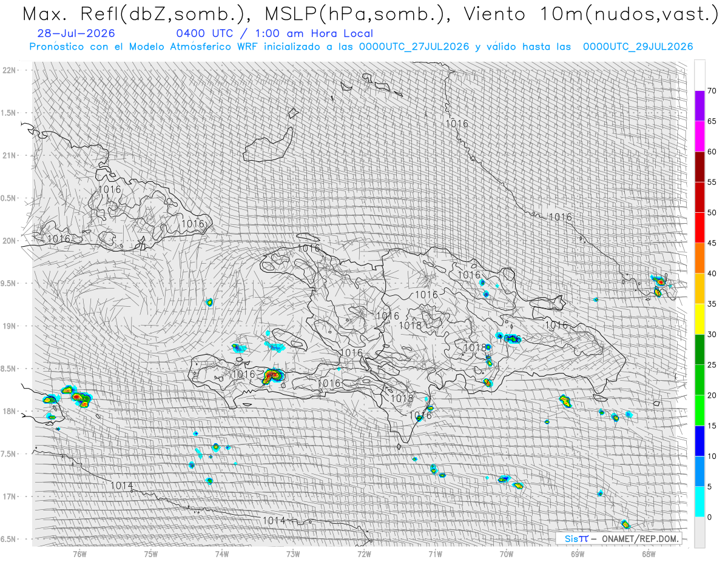Click the '8.5N' latitude label
Screen dimensions: 728x562
coord(8,369)
